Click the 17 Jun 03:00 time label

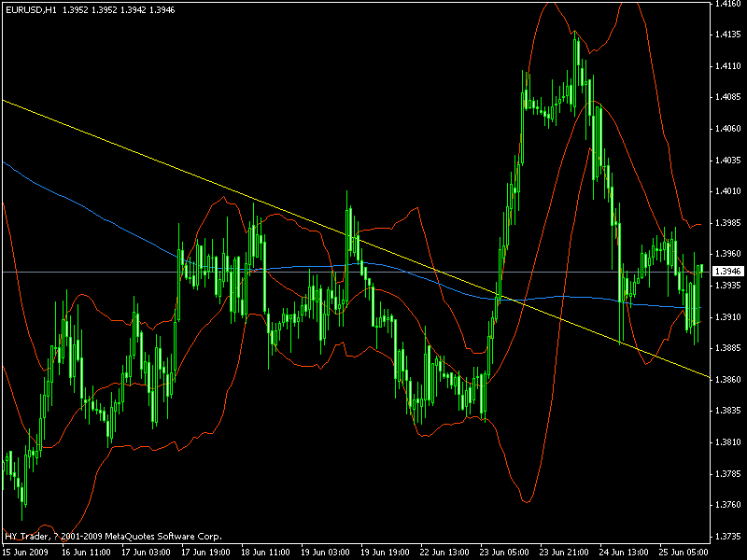pyautogui.click(x=147, y=553)
